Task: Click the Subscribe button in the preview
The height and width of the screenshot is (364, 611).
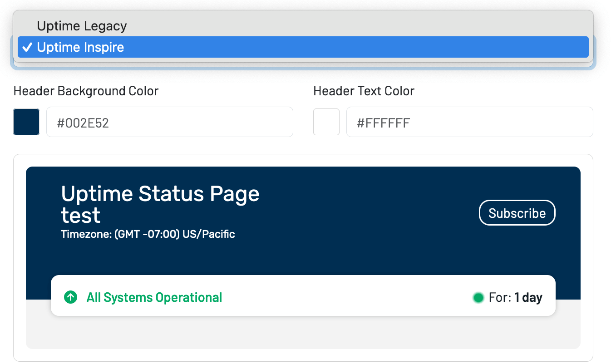Action: click(517, 212)
